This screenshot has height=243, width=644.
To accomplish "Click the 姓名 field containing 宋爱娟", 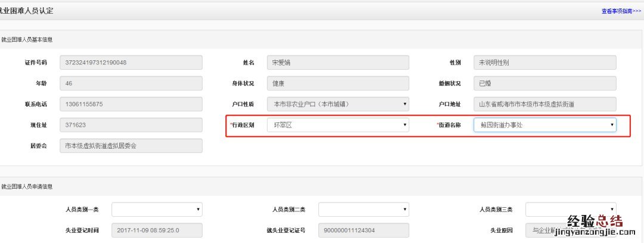I will tap(338, 63).
